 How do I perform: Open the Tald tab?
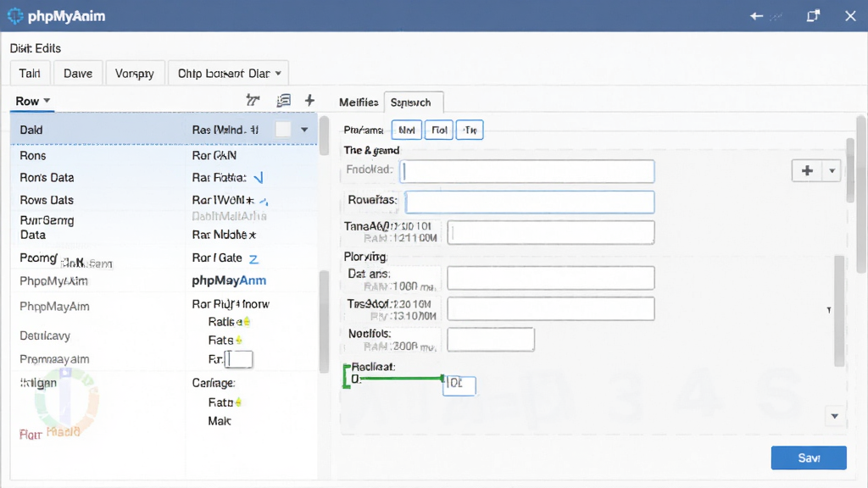pyautogui.click(x=30, y=73)
